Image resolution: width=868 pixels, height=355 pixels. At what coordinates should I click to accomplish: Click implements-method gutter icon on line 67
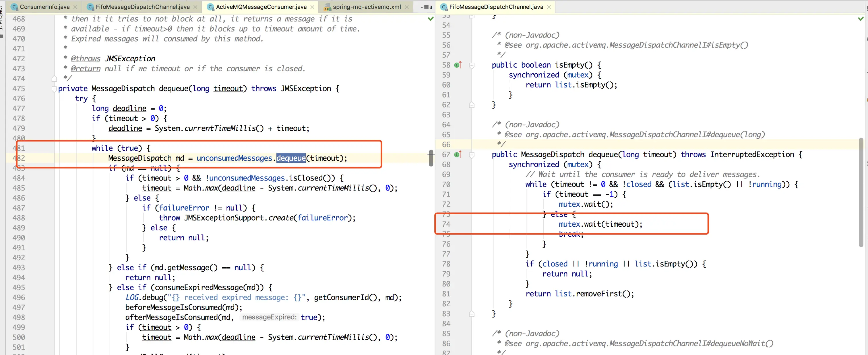click(458, 154)
